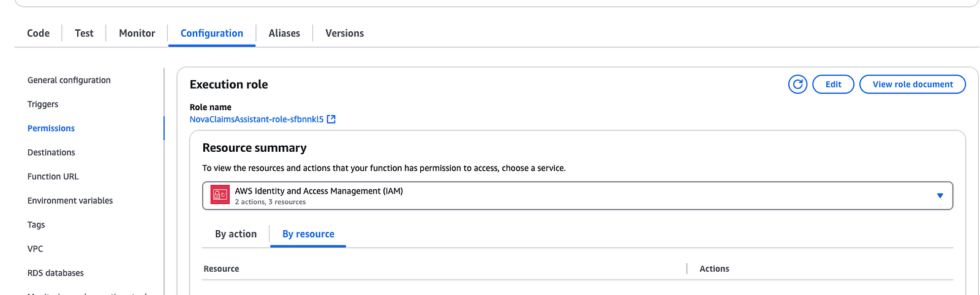The height and width of the screenshot is (295, 980).
Task: Open the external link icon next to role name
Action: (x=331, y=119)
